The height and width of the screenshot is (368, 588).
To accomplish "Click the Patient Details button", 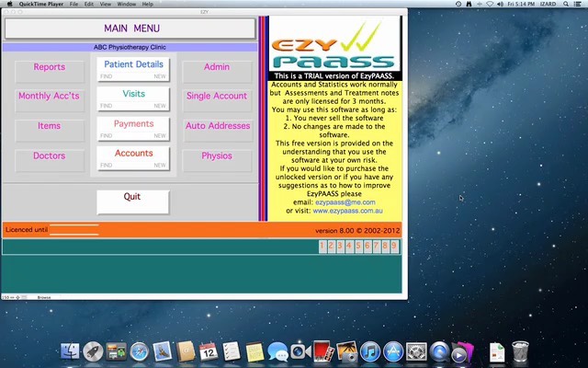I will (133, 64).
